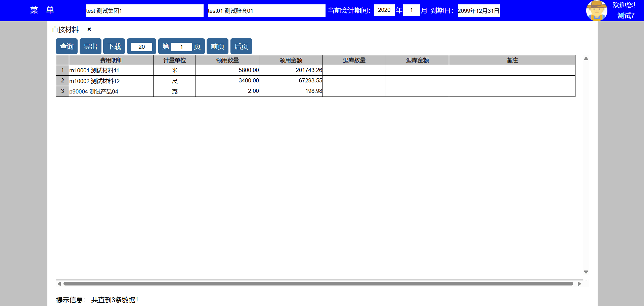Click the accounting month field
Screen dimensions: 644x306
click(x=411, y=10)
